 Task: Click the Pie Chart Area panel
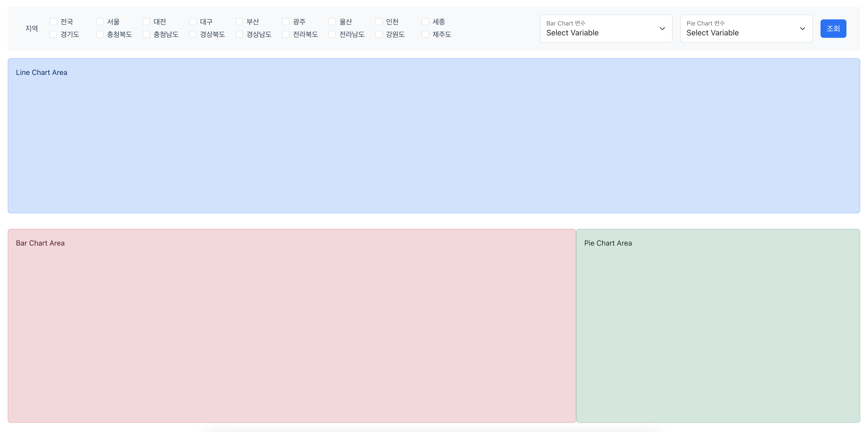(718, 325)
